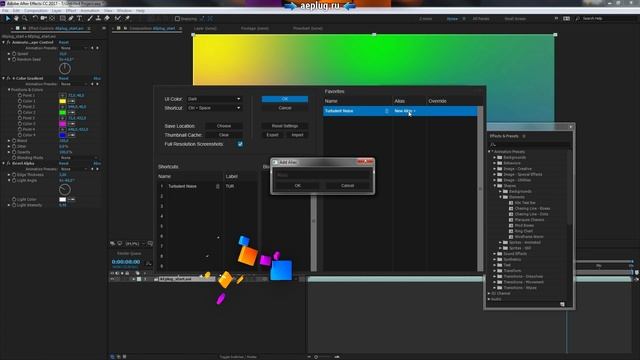
Task: Select the Puppet Pin tool
Action: (x=127, y=18)
